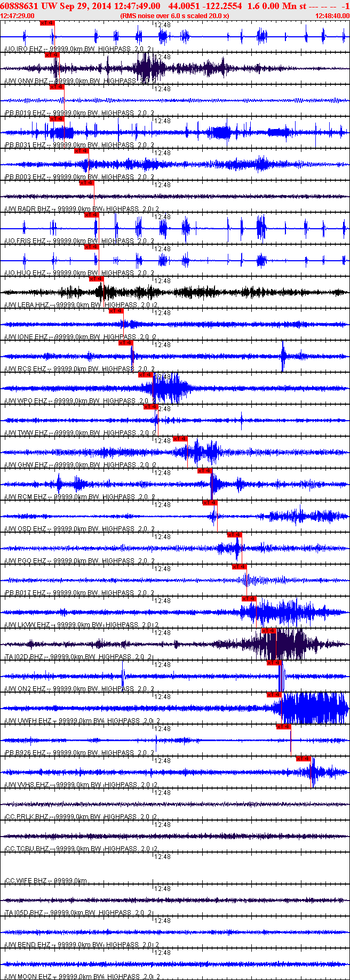Viewport: 350px width, 980px height.
Task: Click the pick flag on TA I02D trace
Action: pos(269,631)
